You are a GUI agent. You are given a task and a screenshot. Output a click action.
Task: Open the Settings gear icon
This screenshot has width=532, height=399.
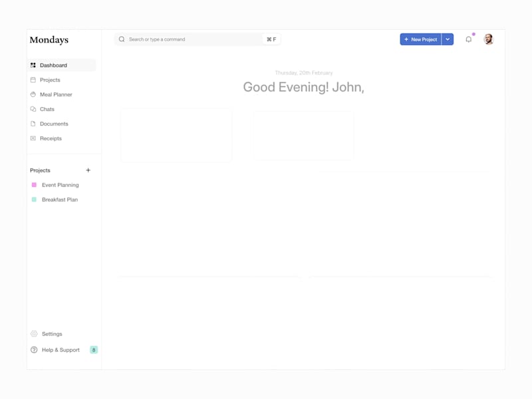(x=33, y=334)
